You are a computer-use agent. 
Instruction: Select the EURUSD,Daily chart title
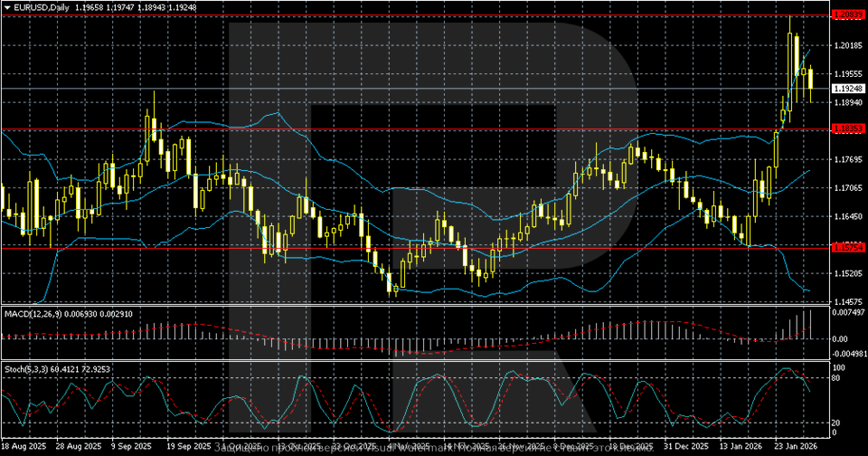tap(41, 6)
